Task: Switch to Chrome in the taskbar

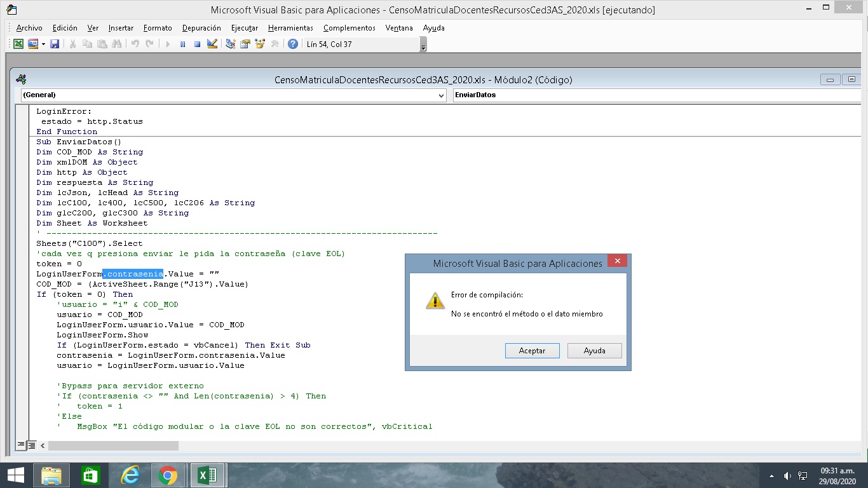Action: tap(168, 475)
